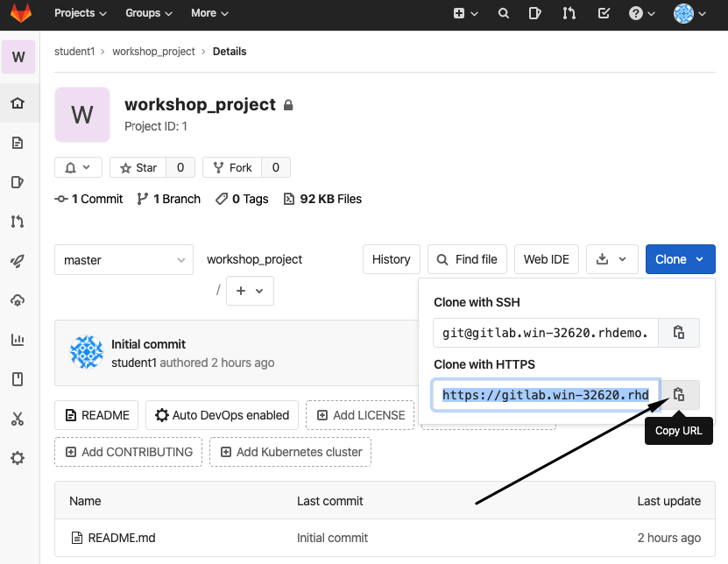The height and width of the screenshot is (564, 728).
Task: Open Settings gear in left sidebar
Action: (x=18, y=458)
